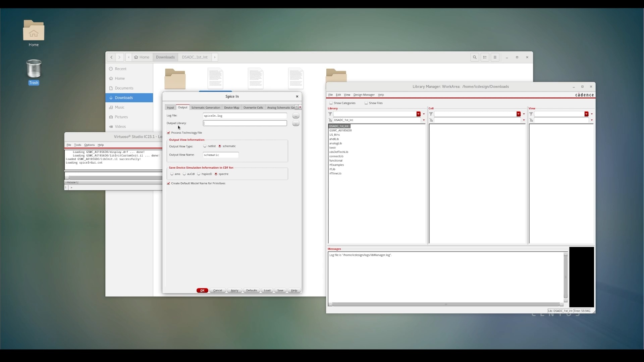
Task: Click OK in Spice In dialog
Action: [202, 291]
